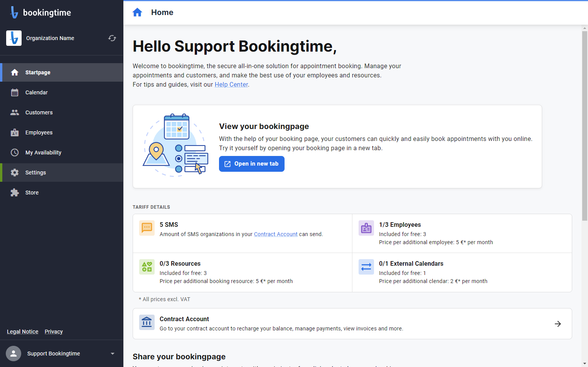Image resolution: width=588 pixels, height=367 pixels.
Task: Select the Startpage menu item
Action: pos(62,72)
